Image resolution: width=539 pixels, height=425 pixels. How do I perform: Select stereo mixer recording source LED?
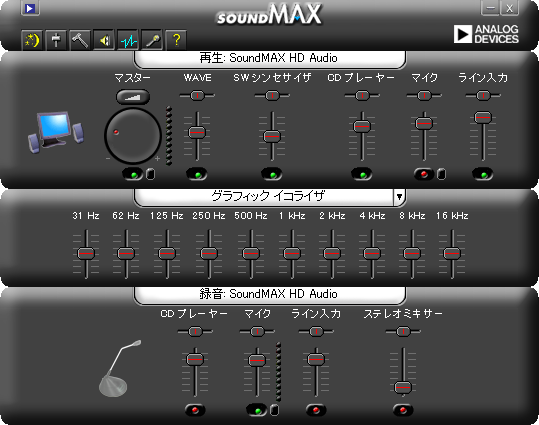[x=403, y=410]
